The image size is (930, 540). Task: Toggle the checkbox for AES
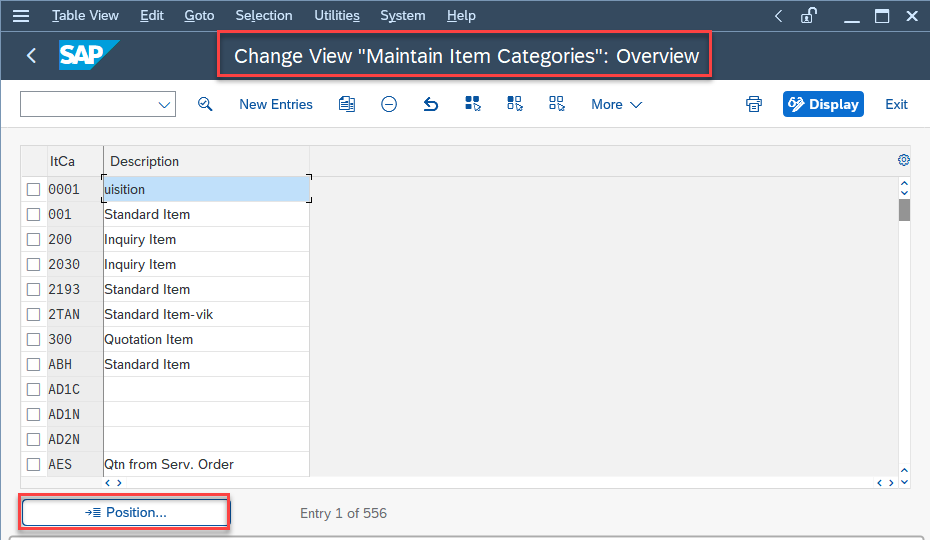(33, 464)
